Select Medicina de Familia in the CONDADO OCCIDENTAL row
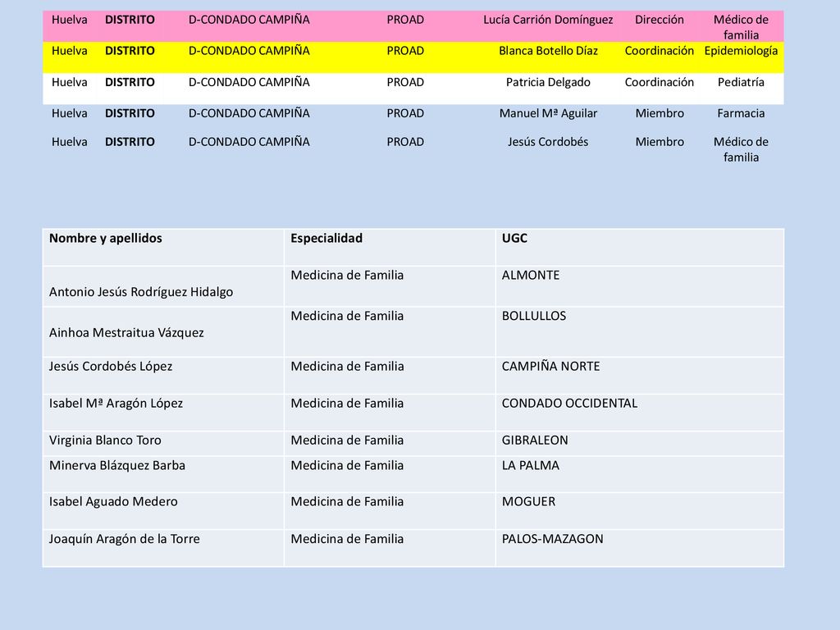The width and height of the screenshot is (840, 630). pos(347,404)
